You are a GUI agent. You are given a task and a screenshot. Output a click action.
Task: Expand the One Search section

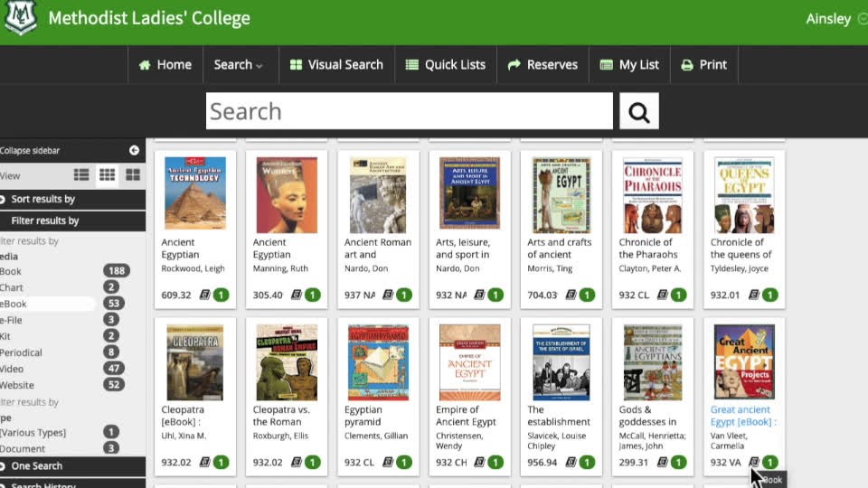point(36,466)
